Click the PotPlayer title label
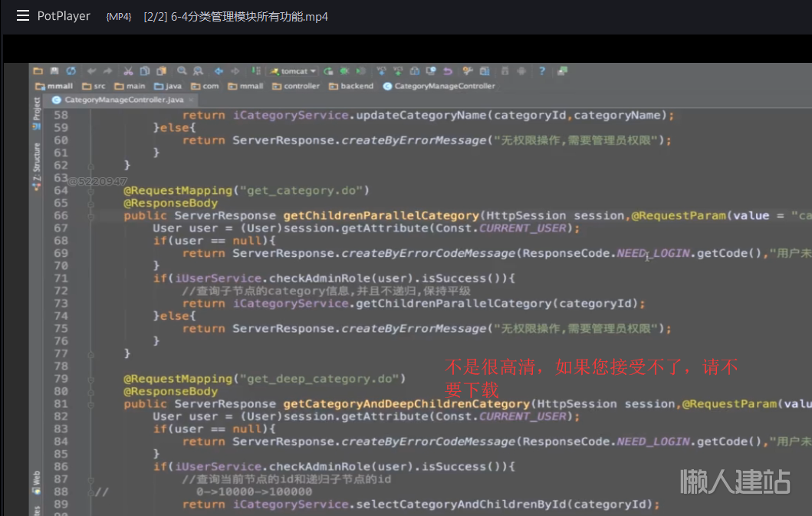The width and height of the screenshot is (812, 516). (64, 16)
